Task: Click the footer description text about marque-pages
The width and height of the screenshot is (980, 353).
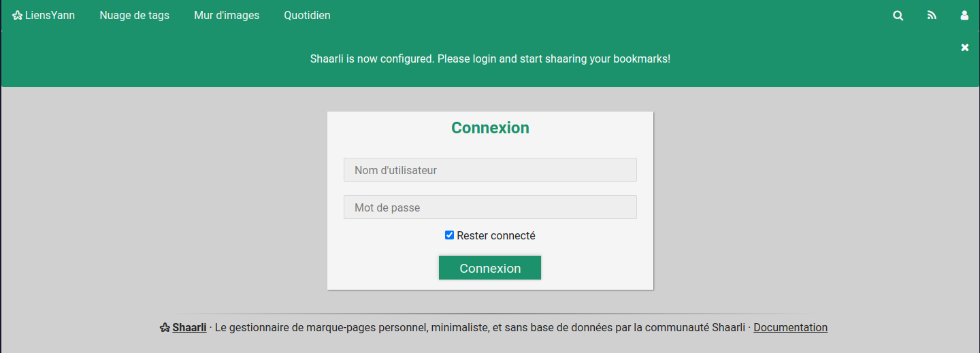Action: click(476, 328)
